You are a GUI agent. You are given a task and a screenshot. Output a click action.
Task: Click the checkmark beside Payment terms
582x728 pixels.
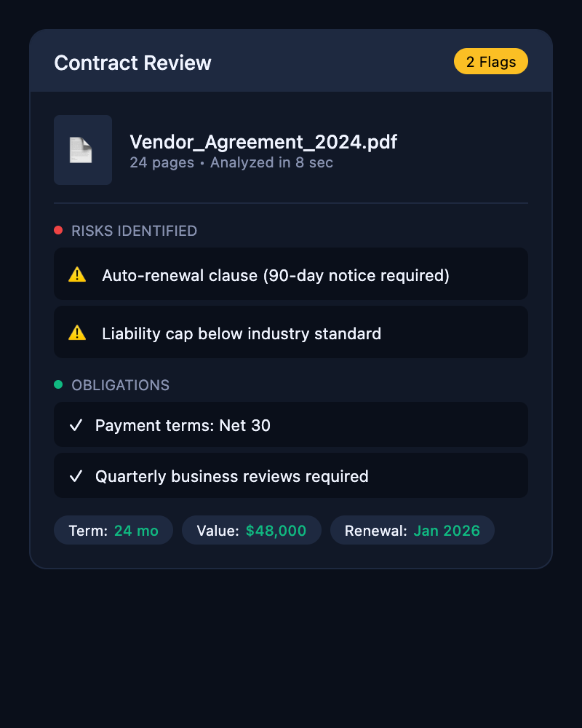tap(76, 424)
